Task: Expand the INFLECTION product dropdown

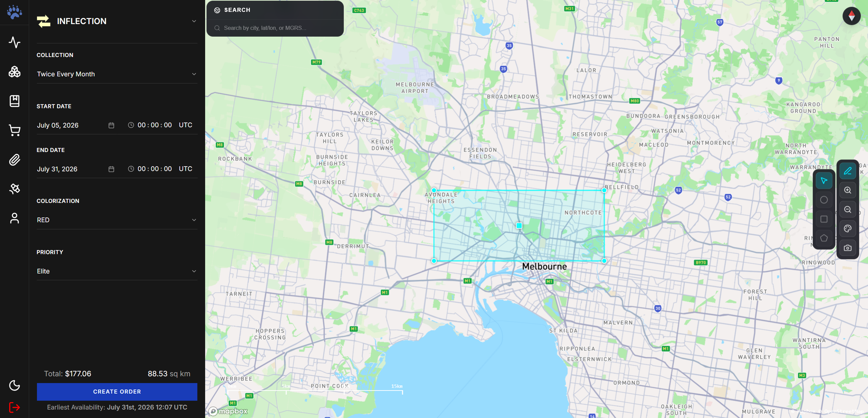Action: tap(117, 21)
